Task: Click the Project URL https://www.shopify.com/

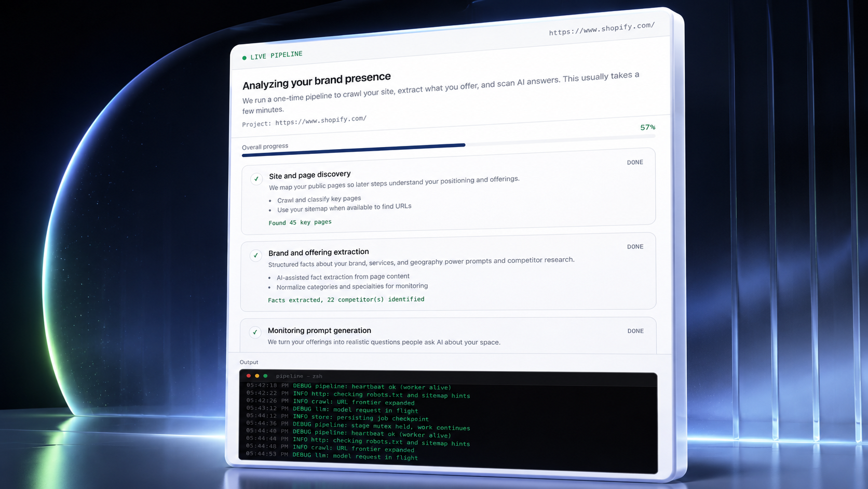Action: pyautogui.click(x=321, y=120)
